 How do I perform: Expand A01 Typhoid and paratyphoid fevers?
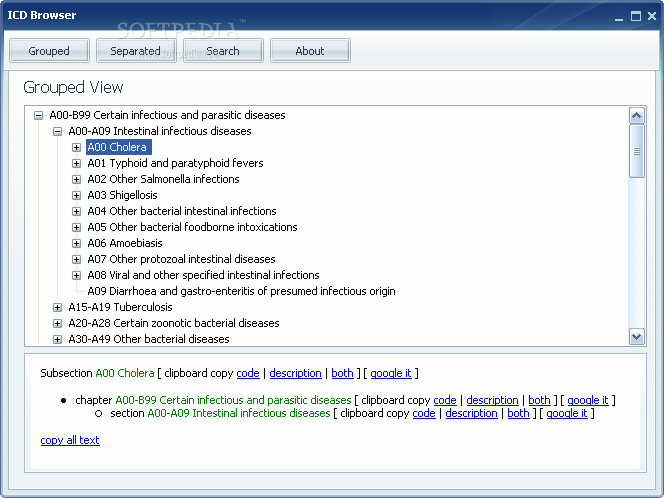76,163
